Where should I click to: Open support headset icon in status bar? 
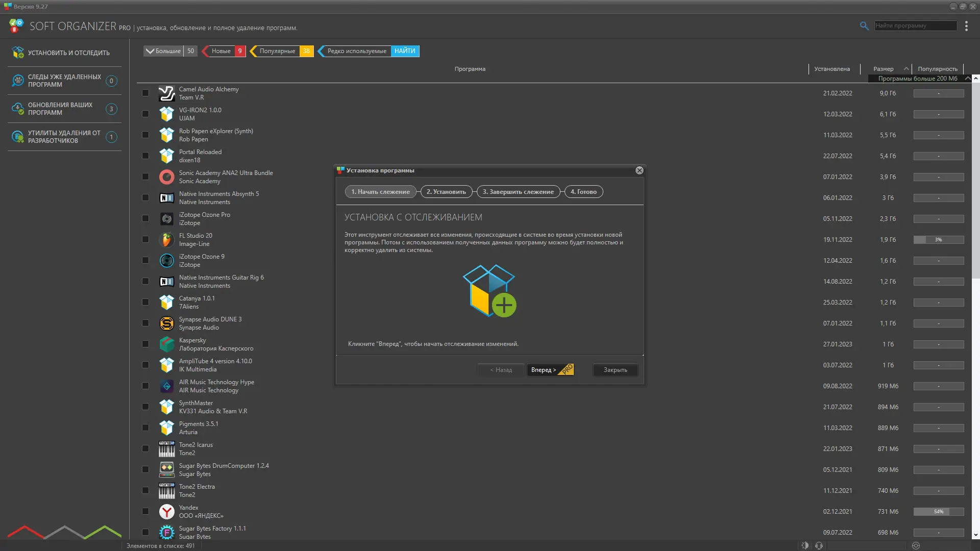point(819,545)
